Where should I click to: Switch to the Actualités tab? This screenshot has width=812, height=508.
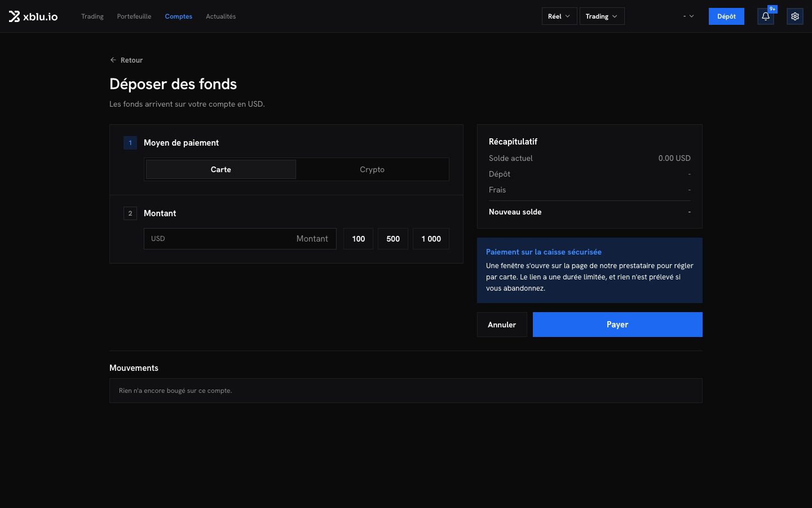click(x=221, y=16)
